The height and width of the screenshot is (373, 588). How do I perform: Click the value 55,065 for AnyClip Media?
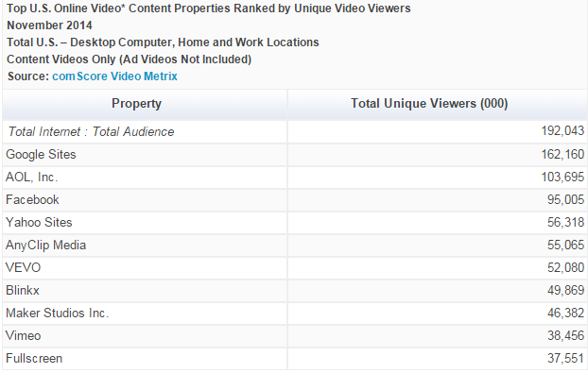click(x=565, y=245)
